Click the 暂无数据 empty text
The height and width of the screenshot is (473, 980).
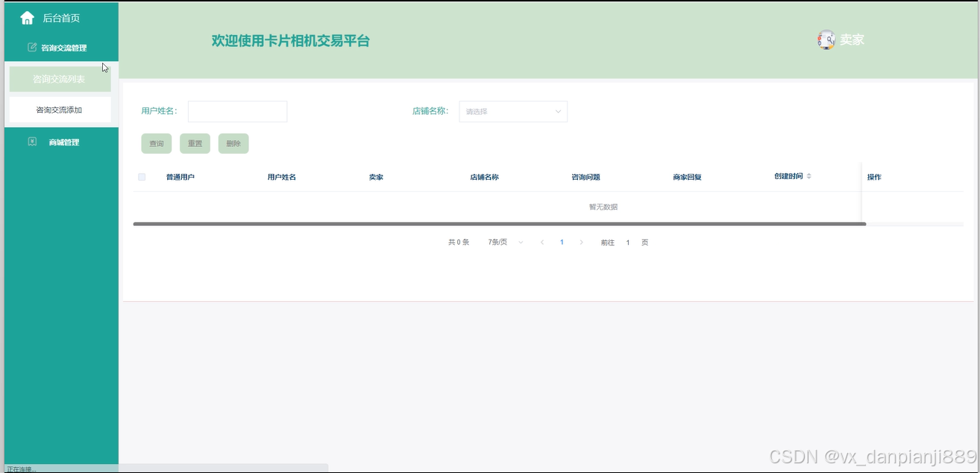[603, 207]
